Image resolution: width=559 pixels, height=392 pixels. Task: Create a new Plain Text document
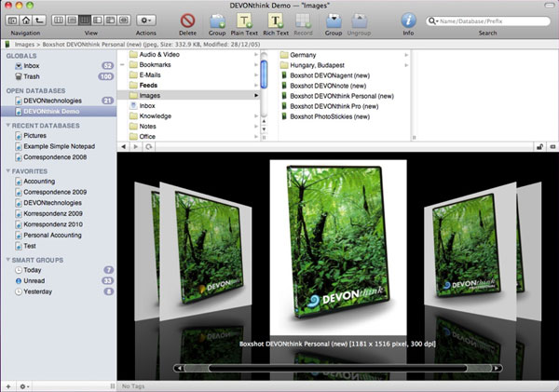(243, 20)
